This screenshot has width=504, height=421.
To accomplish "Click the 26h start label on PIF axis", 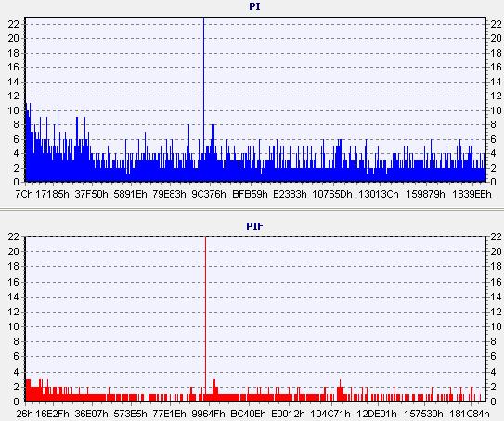I will coord(24,414).
